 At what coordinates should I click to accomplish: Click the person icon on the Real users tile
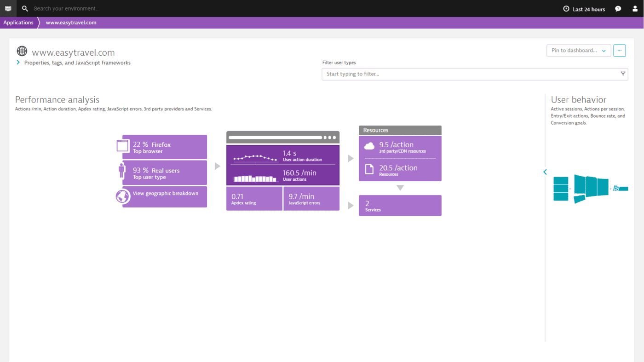pos(122,171)
